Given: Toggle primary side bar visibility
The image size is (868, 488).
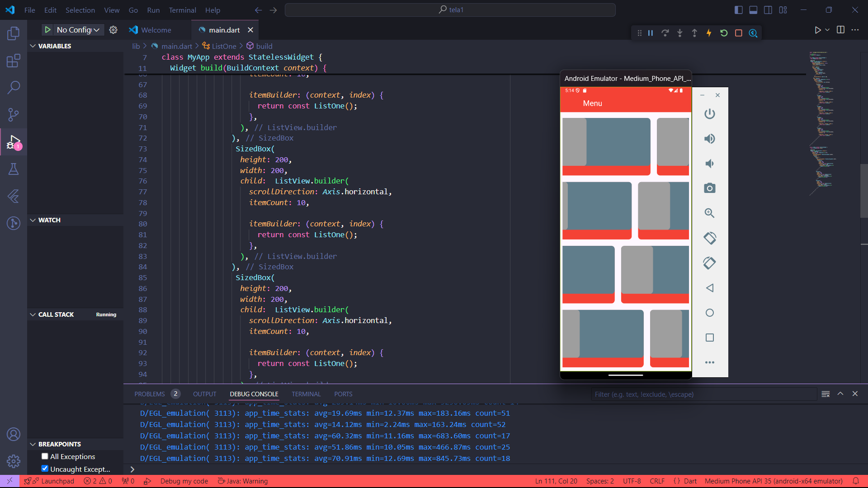Looking at the screenshot, I should click(739, 10).
